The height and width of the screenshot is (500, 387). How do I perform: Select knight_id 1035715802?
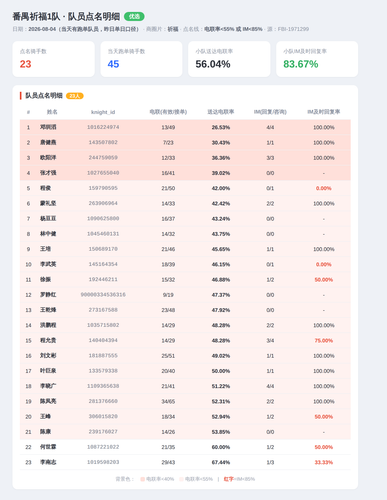click(x=103, y=325)
